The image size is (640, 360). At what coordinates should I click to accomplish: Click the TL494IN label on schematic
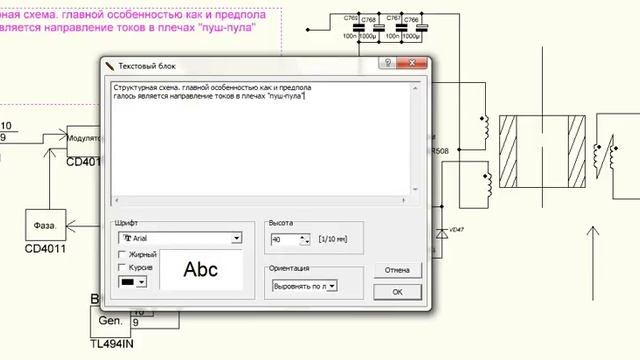[112, 344]
